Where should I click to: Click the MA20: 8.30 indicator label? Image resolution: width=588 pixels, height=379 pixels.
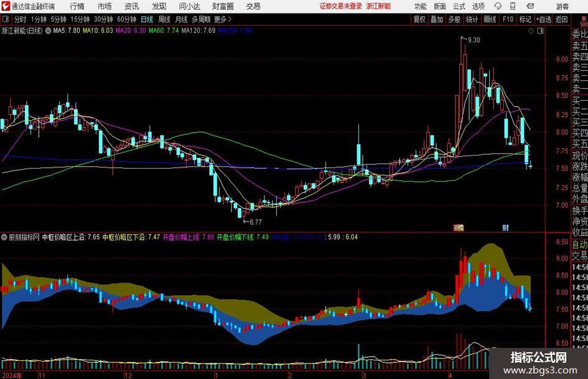point(131,30)
